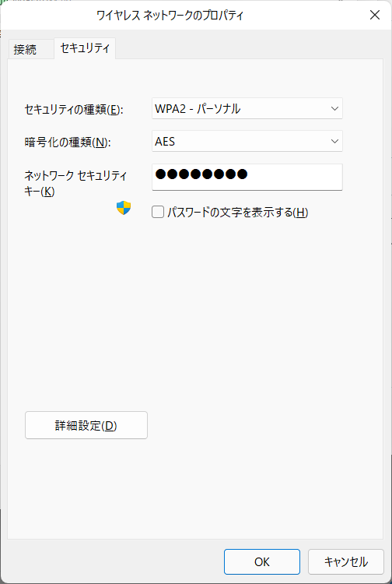Confirm with the OK button
The image size is (392, 584).
coord(262,561)
